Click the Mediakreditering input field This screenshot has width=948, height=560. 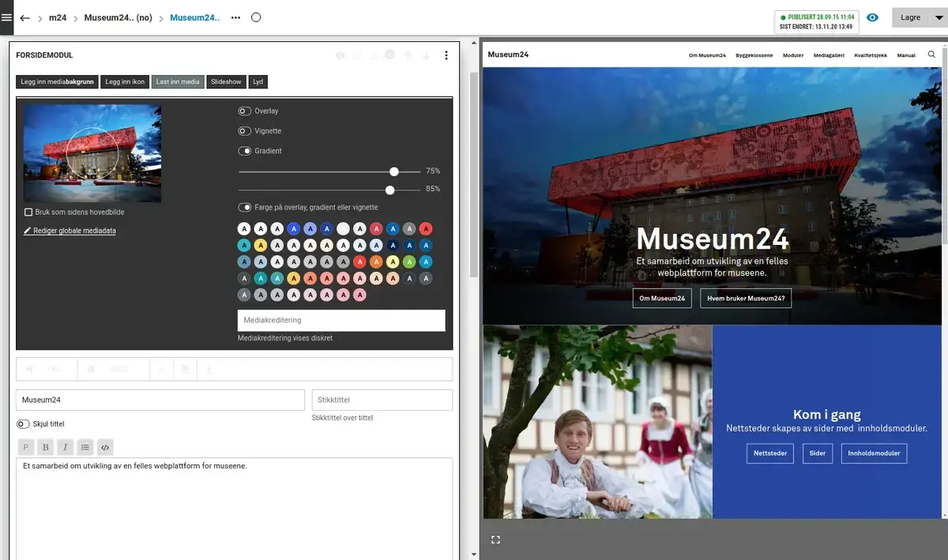[x=341, y=320]
